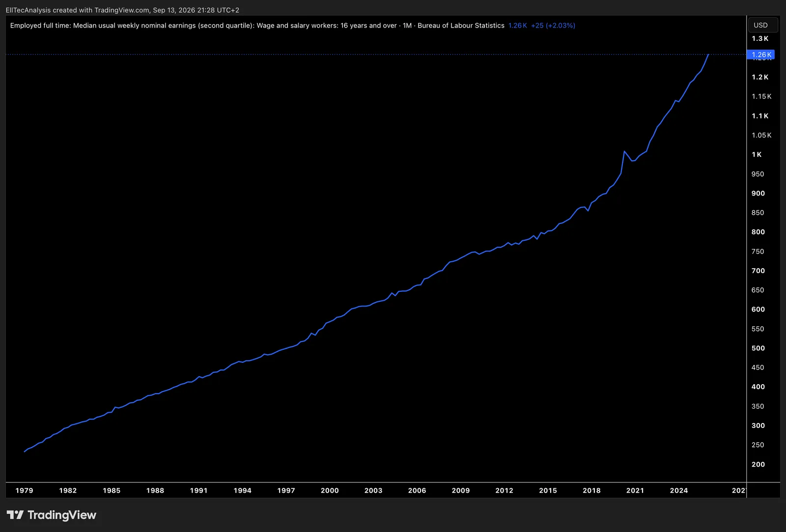
Task: Click the 200 price axis label
Action: 758,464
